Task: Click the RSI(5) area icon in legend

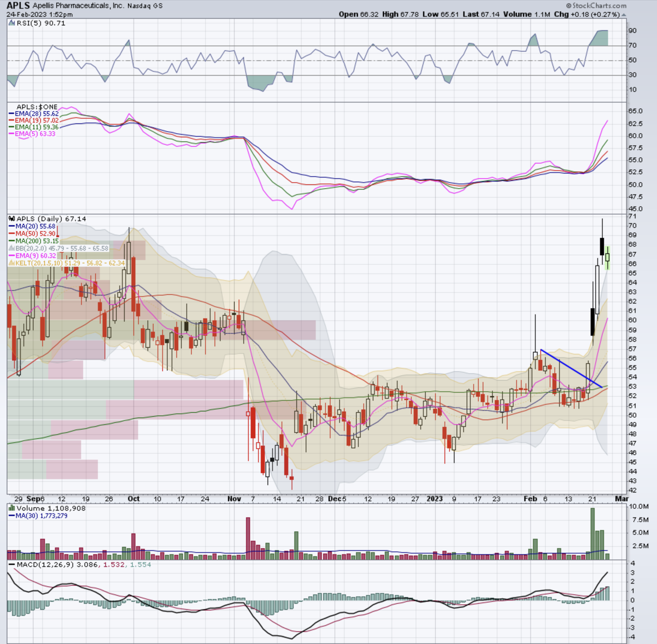Action: (12, 23)
